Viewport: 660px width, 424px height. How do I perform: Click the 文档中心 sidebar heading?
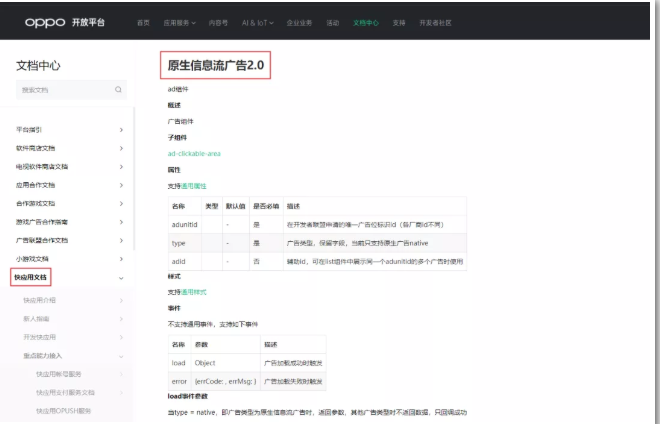[x=38, y=66]
